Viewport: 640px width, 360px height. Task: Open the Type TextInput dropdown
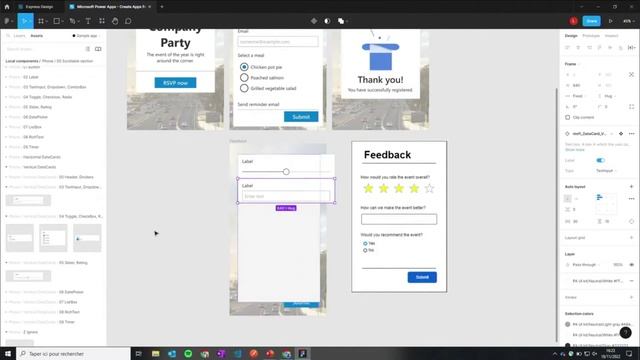click(x=607, y=171)
